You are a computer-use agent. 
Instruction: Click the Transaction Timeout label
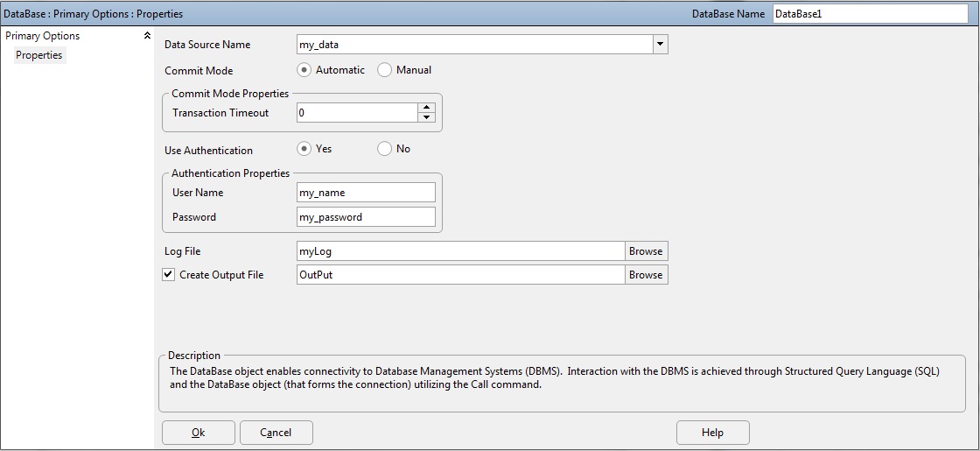point(220,113)
